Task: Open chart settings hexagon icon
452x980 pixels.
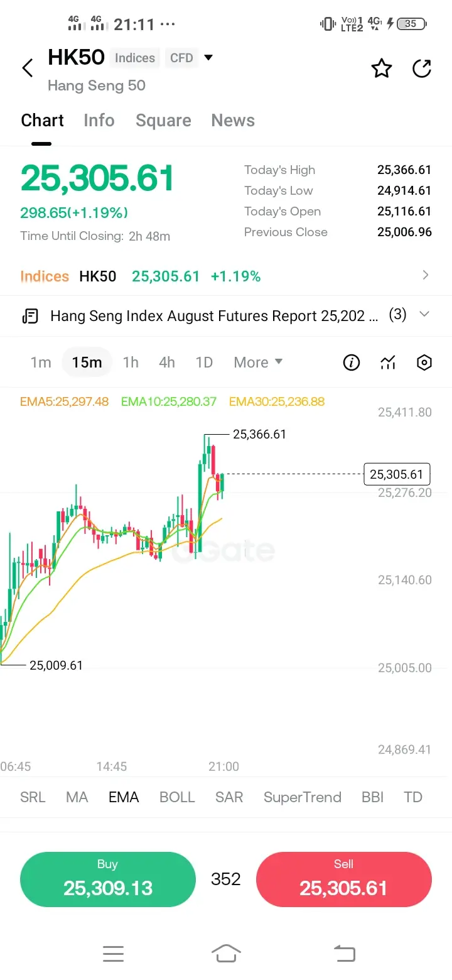Action: (424, 362)
